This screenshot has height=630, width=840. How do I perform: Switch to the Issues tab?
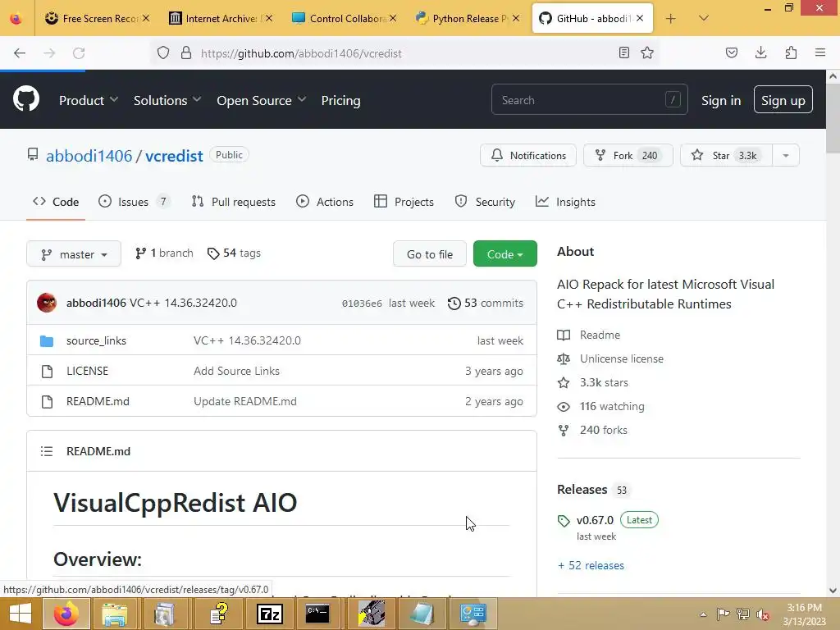pyautogui.click(x=134, y=202)
